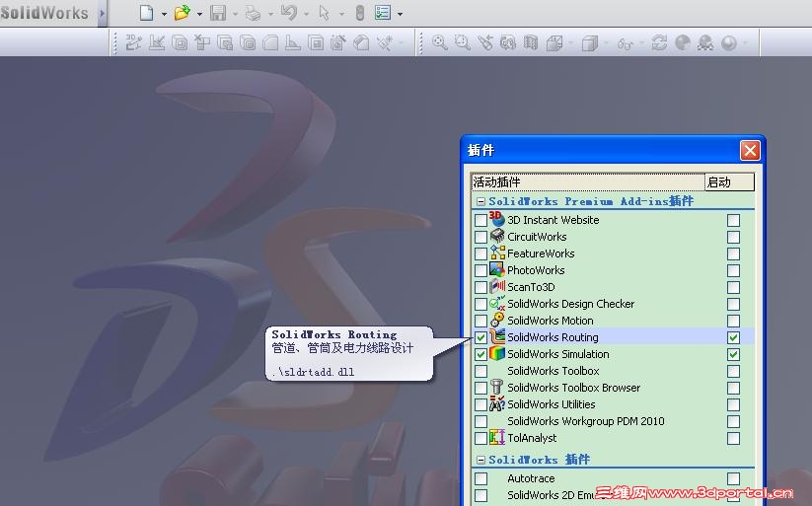Click the Previous View icon

tap(485, 42)
